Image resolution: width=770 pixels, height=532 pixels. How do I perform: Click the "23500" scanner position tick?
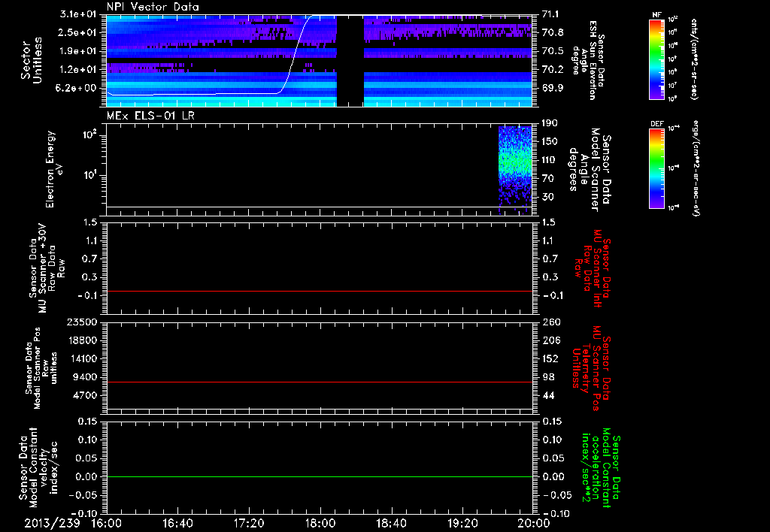click(x=82, y=322)
